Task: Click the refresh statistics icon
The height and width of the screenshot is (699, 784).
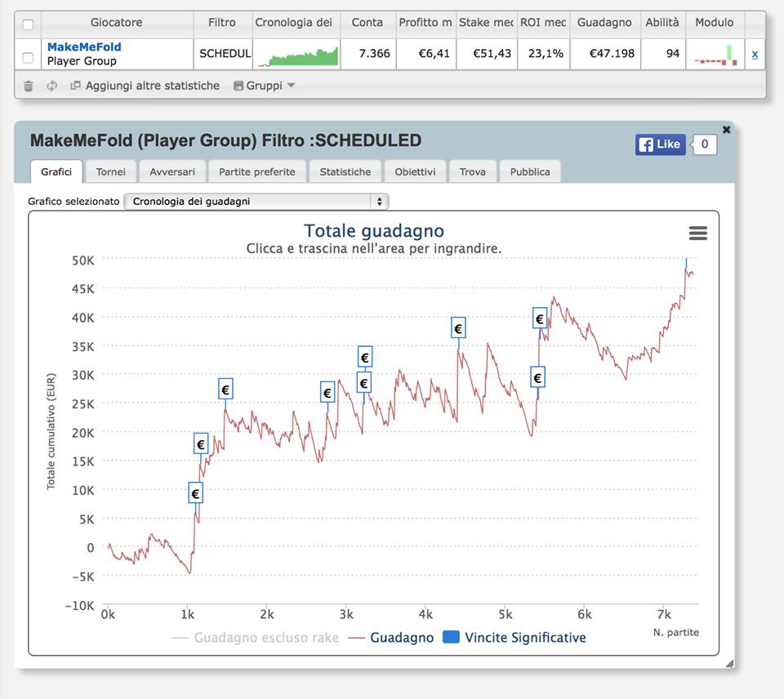Action: coord(51,86)
